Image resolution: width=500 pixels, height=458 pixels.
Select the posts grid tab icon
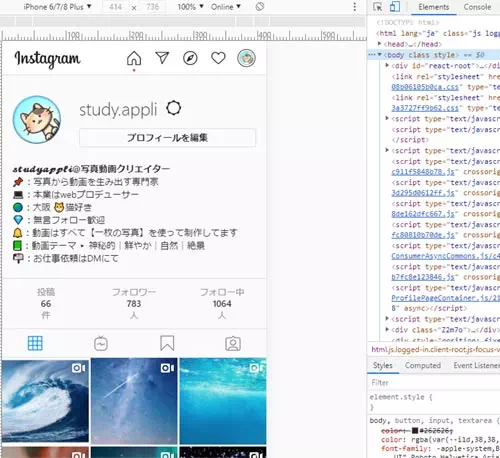35,343
